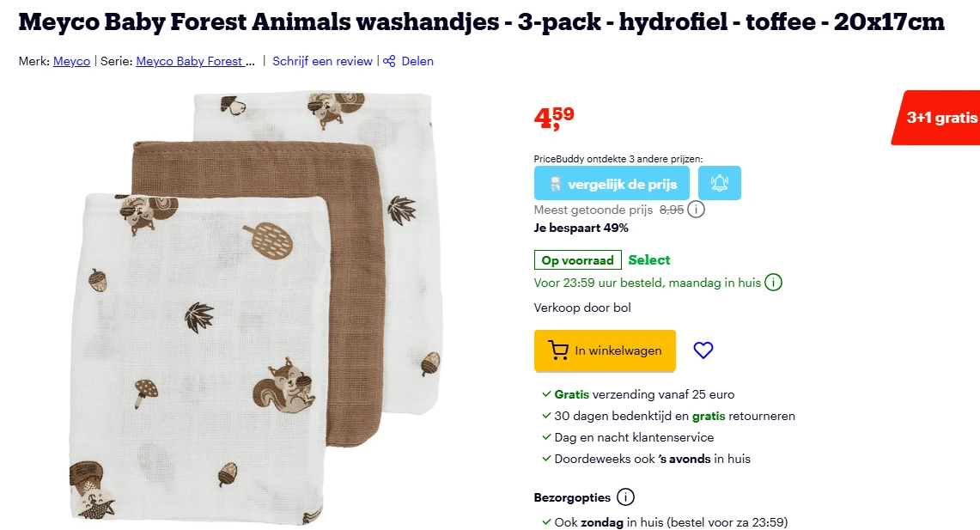Open the Bezorgopties info icon
The image size is (980, 530).
(626, 496)
